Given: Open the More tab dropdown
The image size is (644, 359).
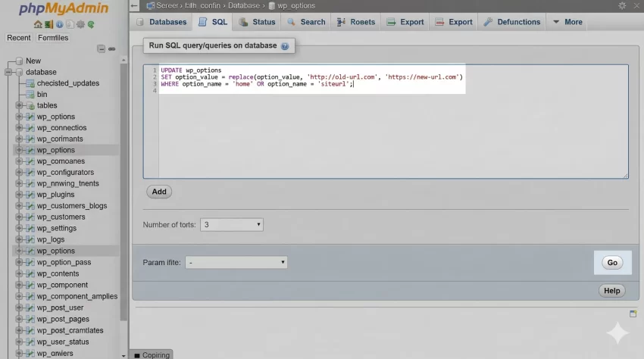Looking at the screenshot, I should coord(567,22).
